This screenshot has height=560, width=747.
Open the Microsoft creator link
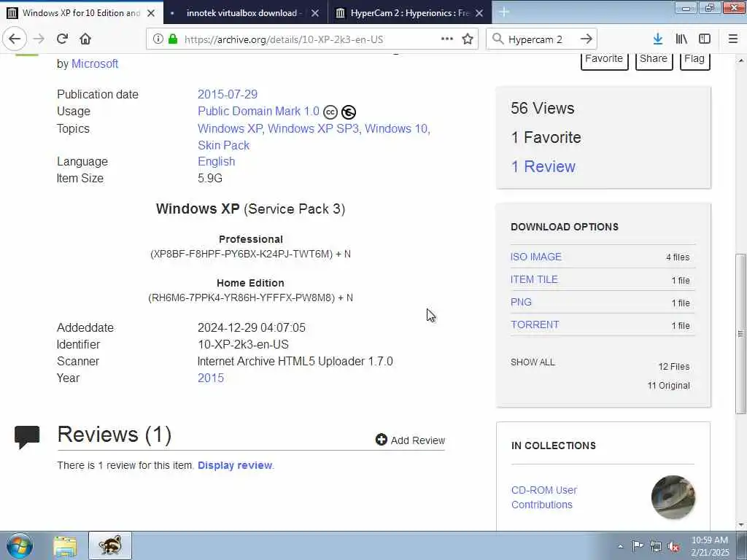click(x=95, y=63)
